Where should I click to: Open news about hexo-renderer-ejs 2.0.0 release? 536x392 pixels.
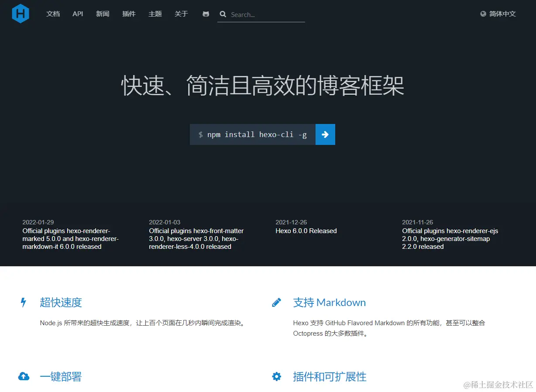[450, 239]
